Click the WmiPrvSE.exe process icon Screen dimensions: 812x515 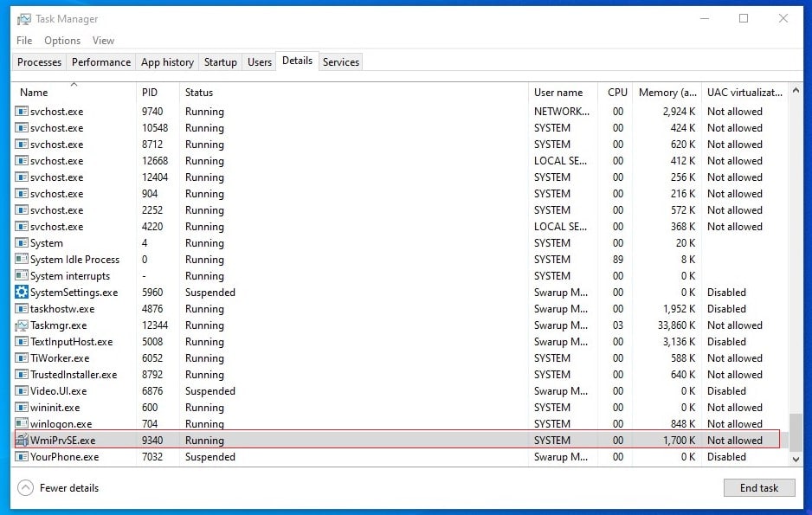tap(22, 441)
